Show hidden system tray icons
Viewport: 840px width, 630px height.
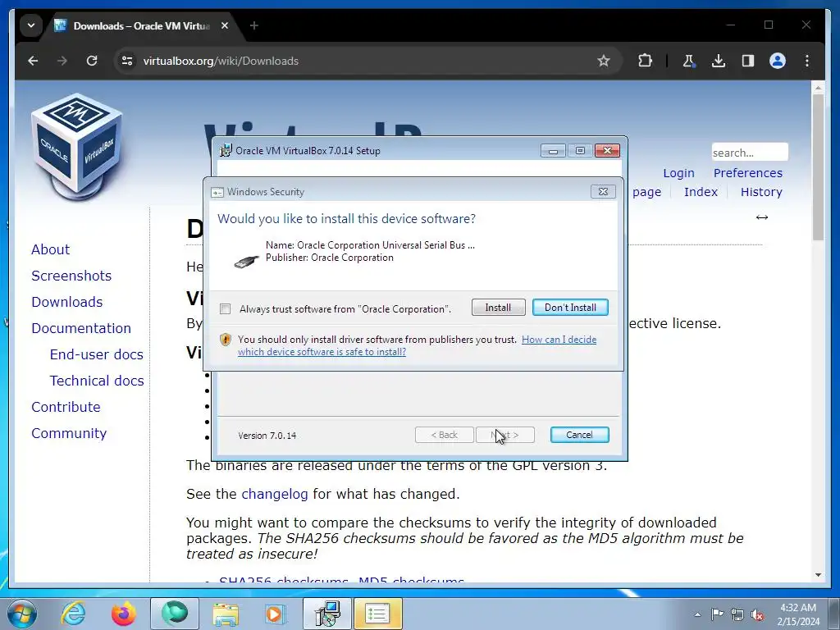pos(697,614)
